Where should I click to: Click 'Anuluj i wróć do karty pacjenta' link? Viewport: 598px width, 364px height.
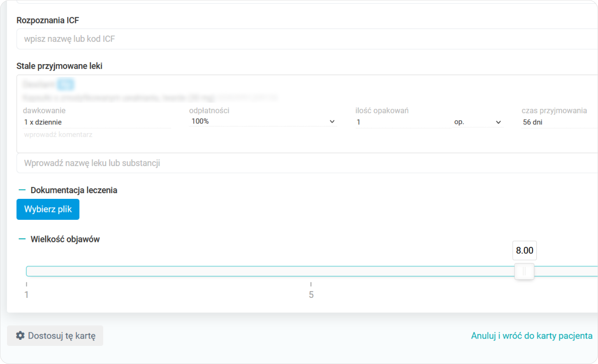click(532, 336)
